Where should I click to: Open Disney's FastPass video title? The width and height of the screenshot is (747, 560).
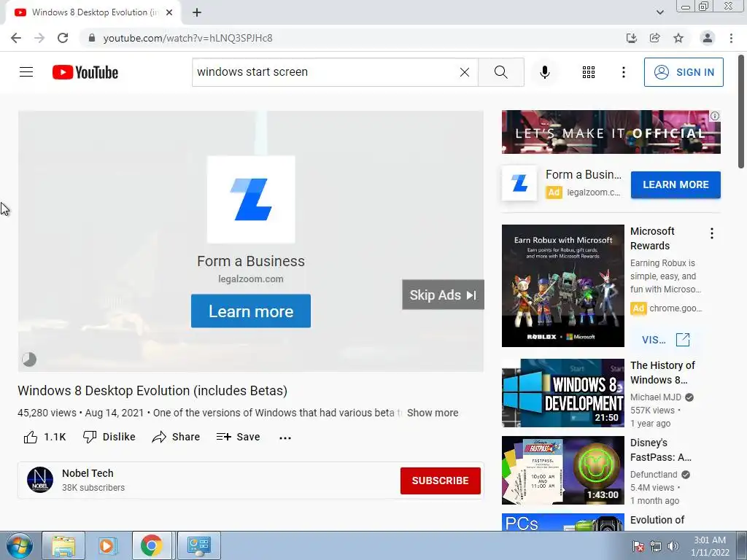(x=660, y=450)
